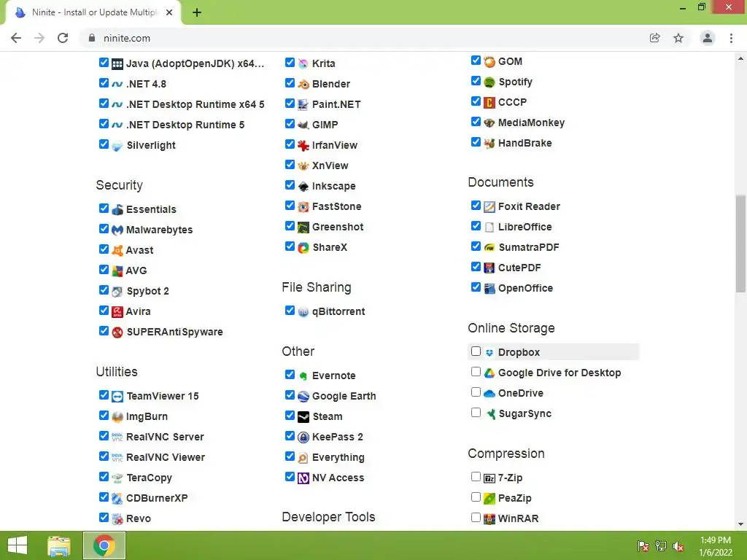Click the 'OpenOffice' label
747x560 pixels.
pyautogui.click(x=525, y=288)
